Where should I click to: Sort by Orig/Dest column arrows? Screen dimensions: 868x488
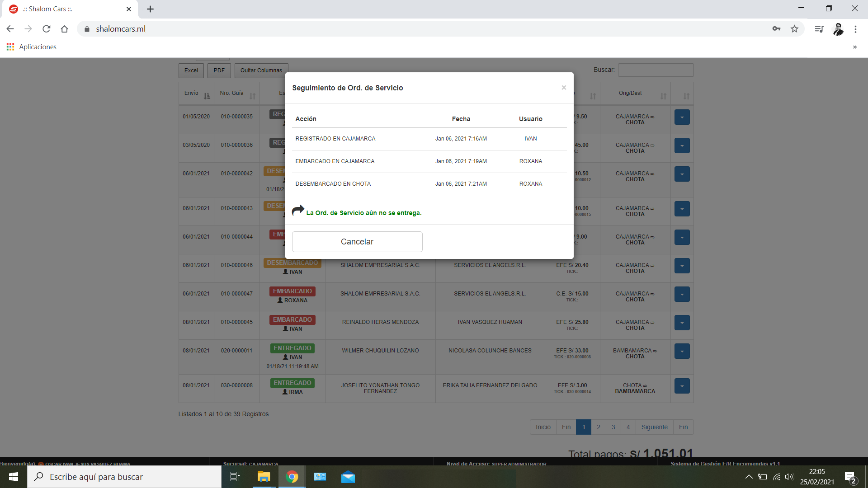663,96
